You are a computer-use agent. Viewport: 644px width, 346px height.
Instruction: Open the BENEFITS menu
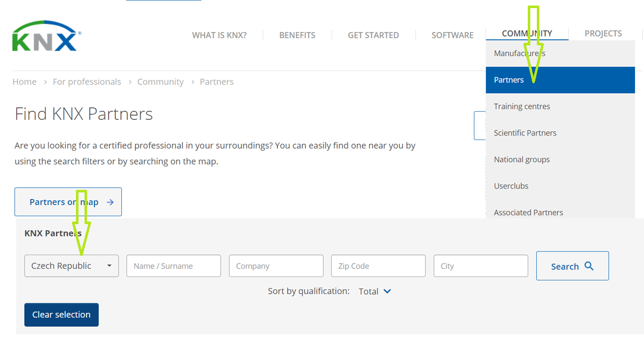pyautogui.click(x=297, y=35)
